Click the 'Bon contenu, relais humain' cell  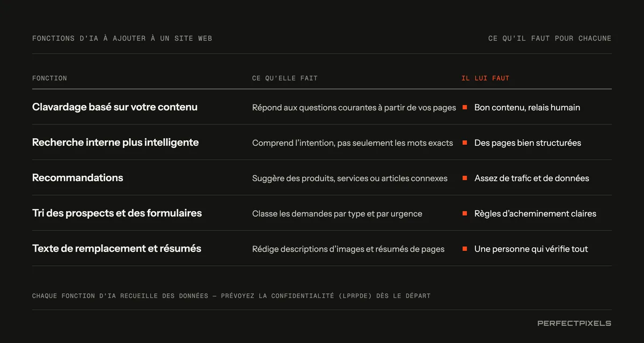pyautogui.click(x=527, y=108)
